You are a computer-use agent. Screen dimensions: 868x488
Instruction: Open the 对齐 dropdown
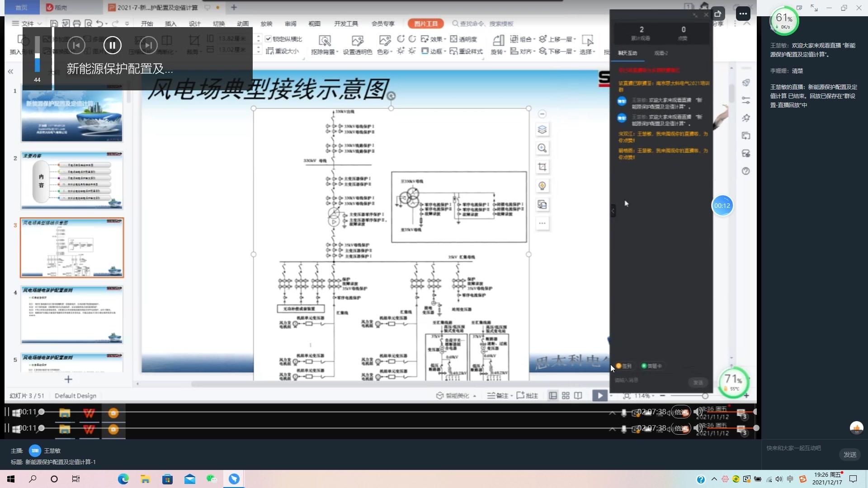[523, 51]
